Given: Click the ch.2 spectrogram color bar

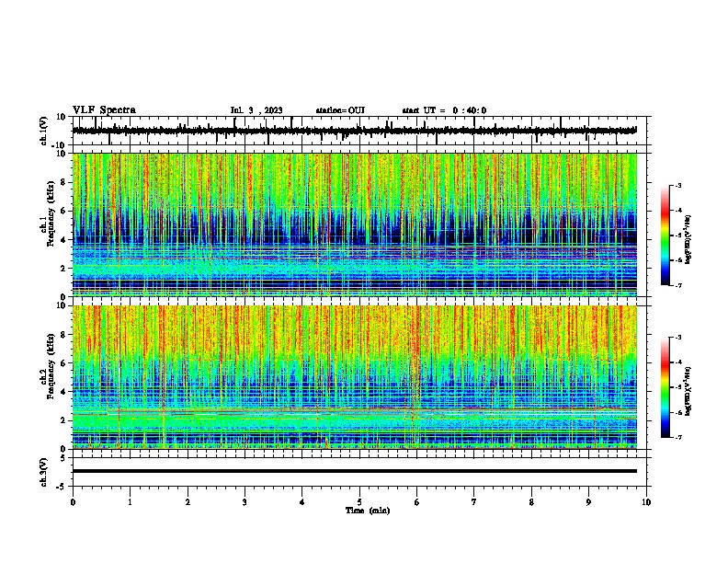Looking at the screenshot, I should tap(665, 387).
